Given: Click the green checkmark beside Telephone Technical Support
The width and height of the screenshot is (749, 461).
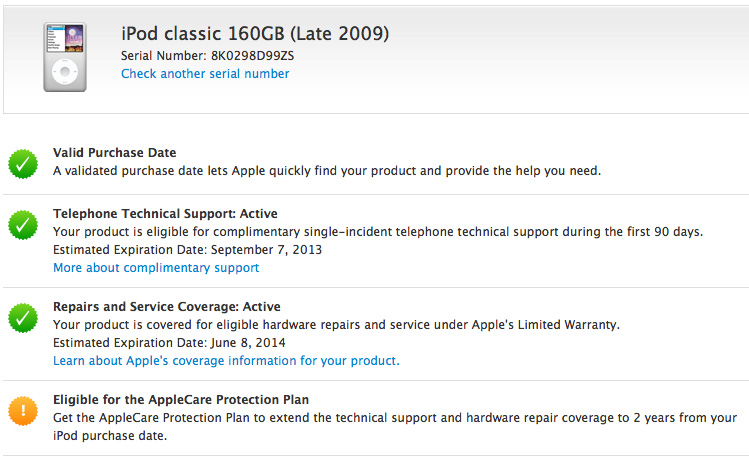Looking at the screenshot, I should 23,224.
